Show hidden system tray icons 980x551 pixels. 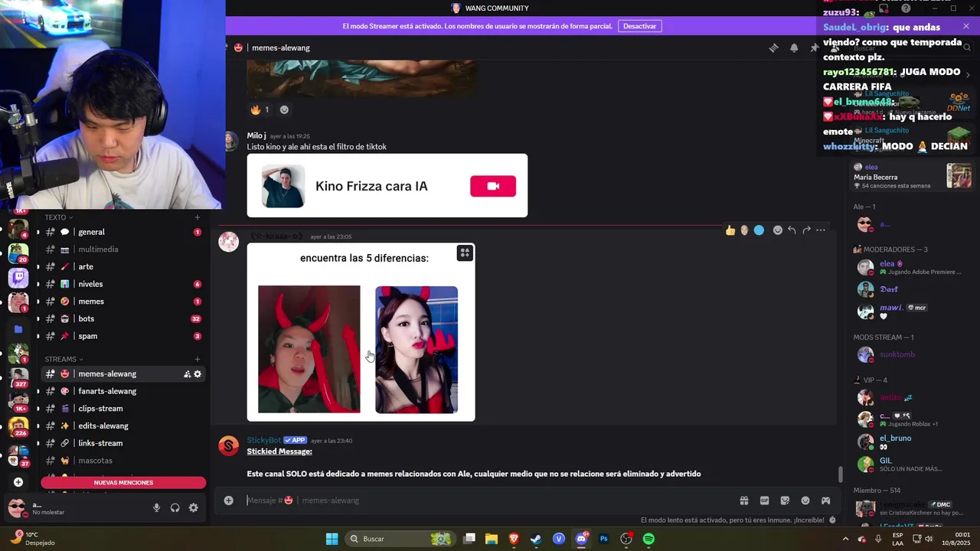845,539
